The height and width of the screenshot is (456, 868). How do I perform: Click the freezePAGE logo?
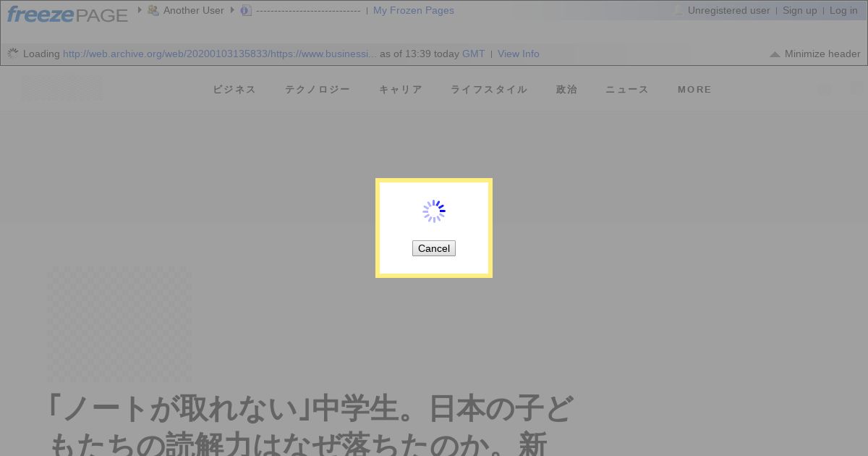click(x=67, y=14)
